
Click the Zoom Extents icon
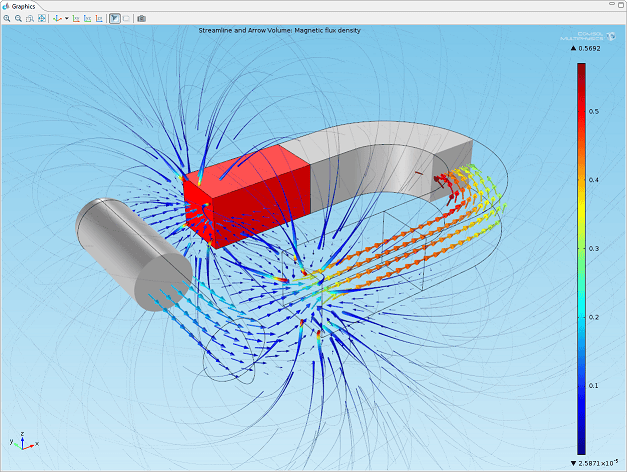(x=42, y=18)
